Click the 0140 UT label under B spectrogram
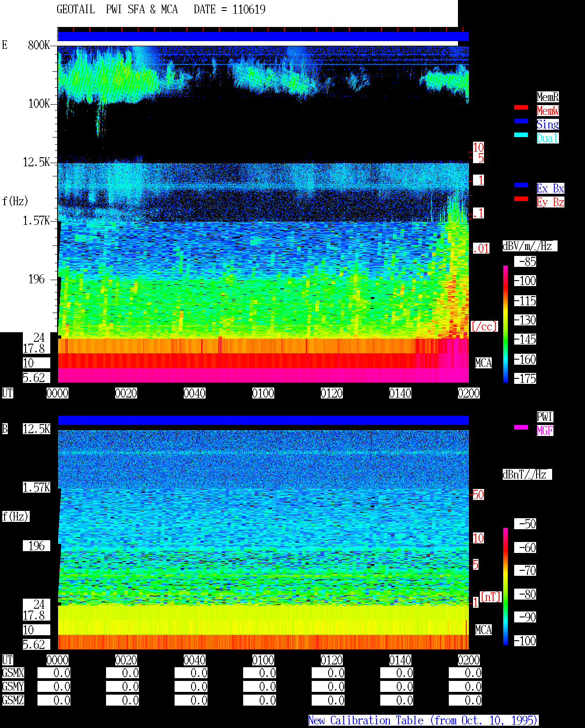The width and height of the screenshot is (585, 728). pyautogui.click(x=400, y=660)
